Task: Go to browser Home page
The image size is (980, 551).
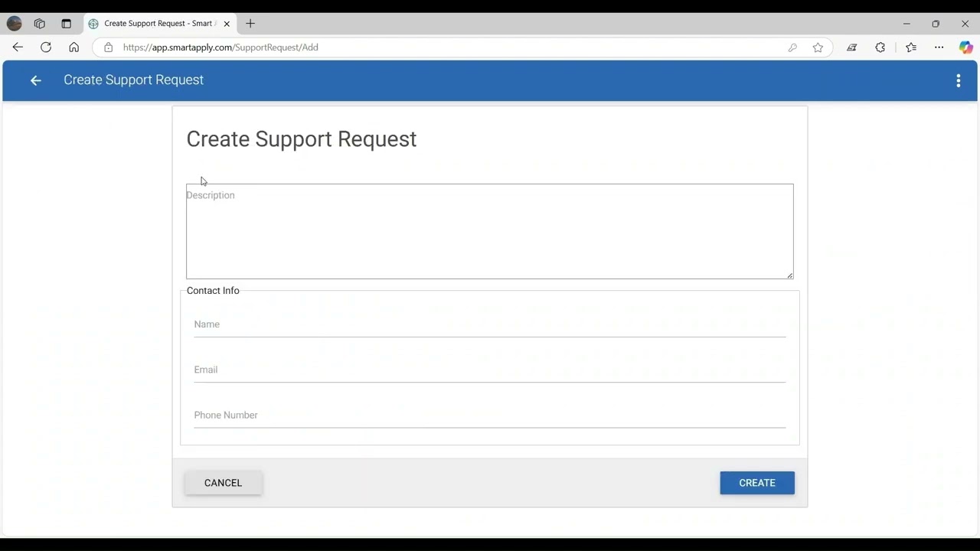Action: (73, 47)
